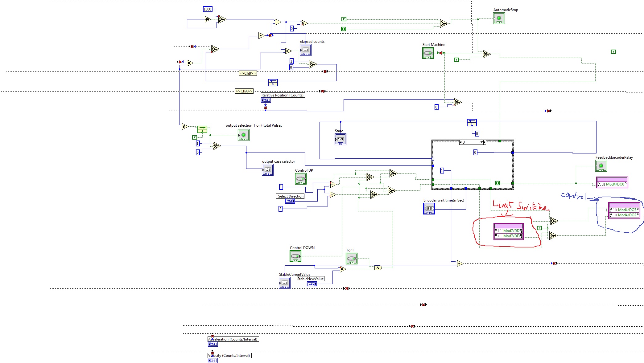Select the FeedbackEncoderRelay indicator terminal
The height and width of the screenshot is (363, 644).
pyautogui.click(x=601, y=166)
